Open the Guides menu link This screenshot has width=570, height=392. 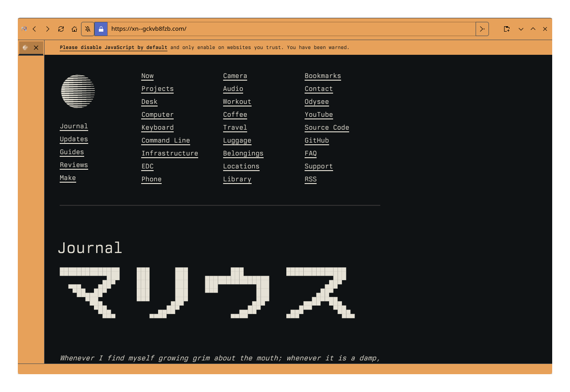click(x=72, y=152)
